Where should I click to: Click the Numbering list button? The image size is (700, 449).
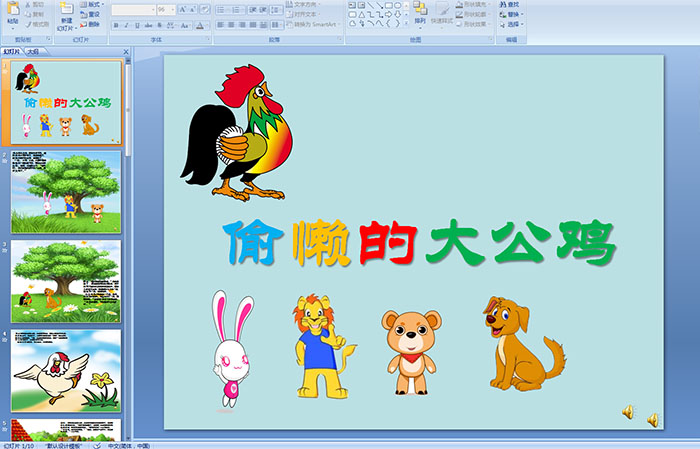[x=237, y=9]
